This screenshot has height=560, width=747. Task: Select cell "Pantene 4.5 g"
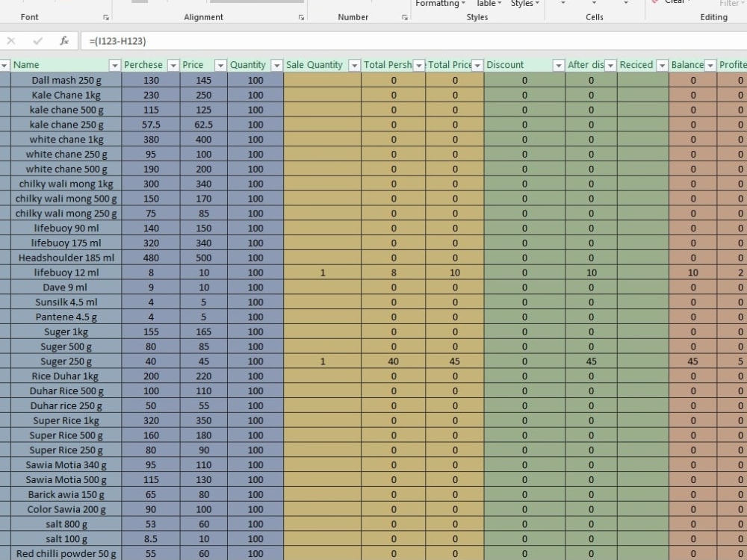click(66, 317)
